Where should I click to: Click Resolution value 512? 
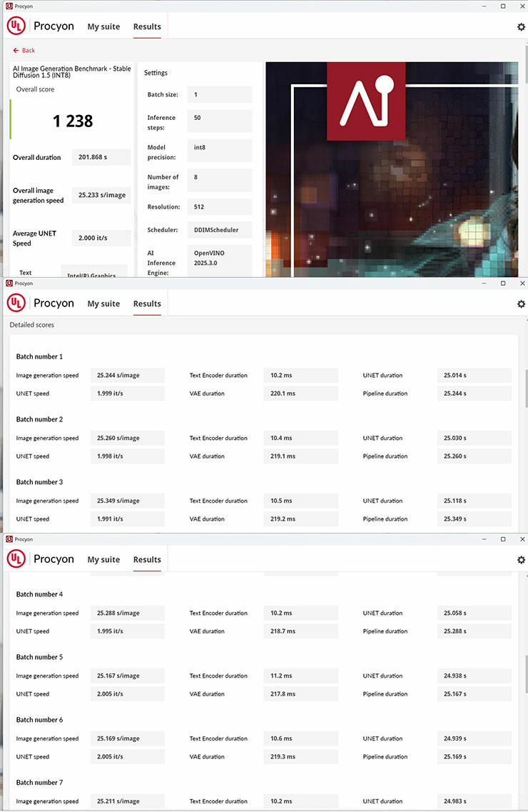[219, 206]
